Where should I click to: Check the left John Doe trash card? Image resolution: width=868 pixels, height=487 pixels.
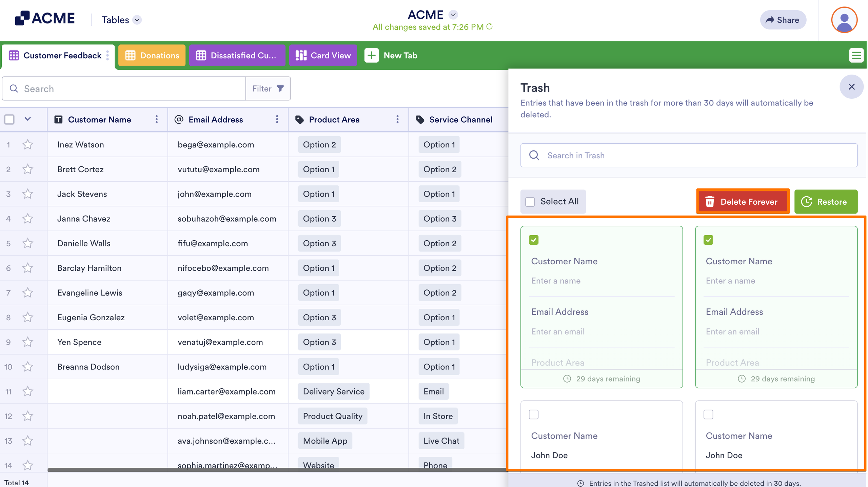point(534,414)
